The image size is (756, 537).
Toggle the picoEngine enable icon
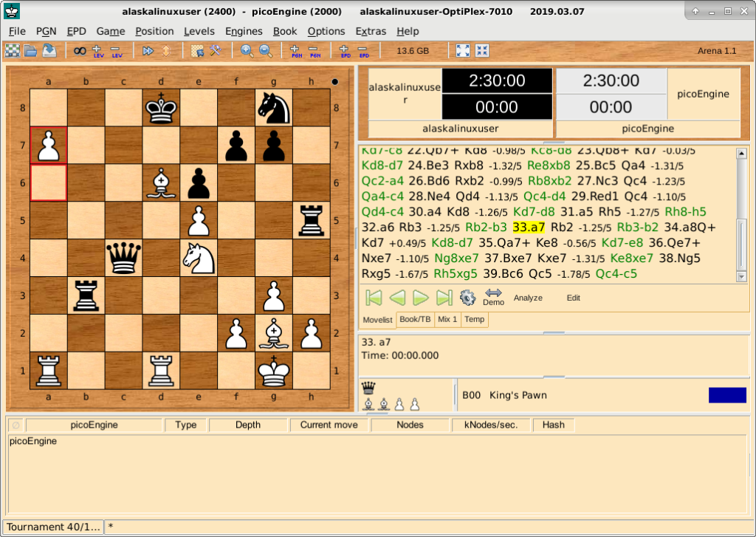pos(16,425)
